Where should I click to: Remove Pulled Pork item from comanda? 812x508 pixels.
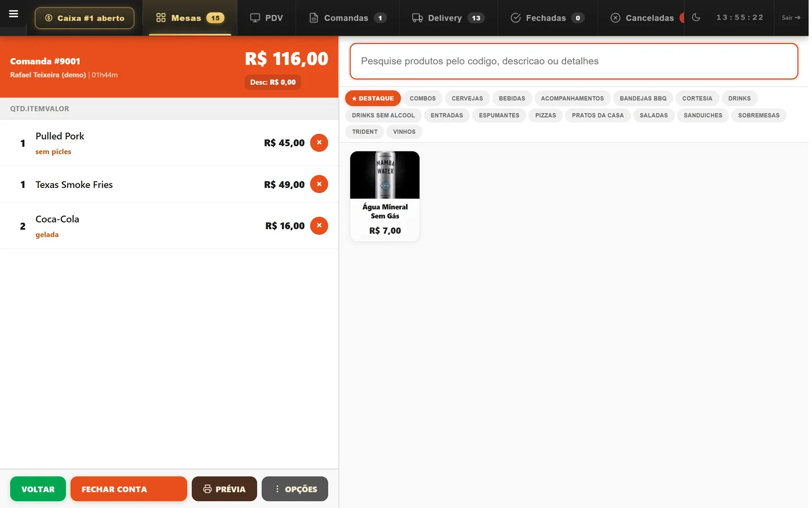(x=319, y=143)
